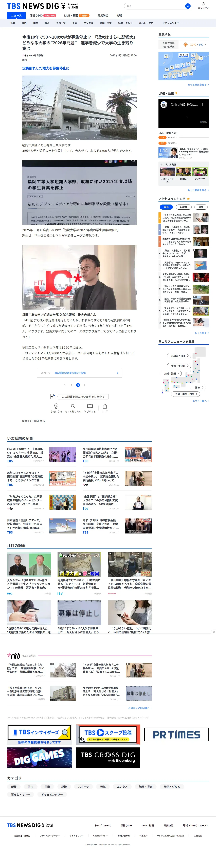
Task: Click もっと見る under access ranking
Action: tap(202, 333)
